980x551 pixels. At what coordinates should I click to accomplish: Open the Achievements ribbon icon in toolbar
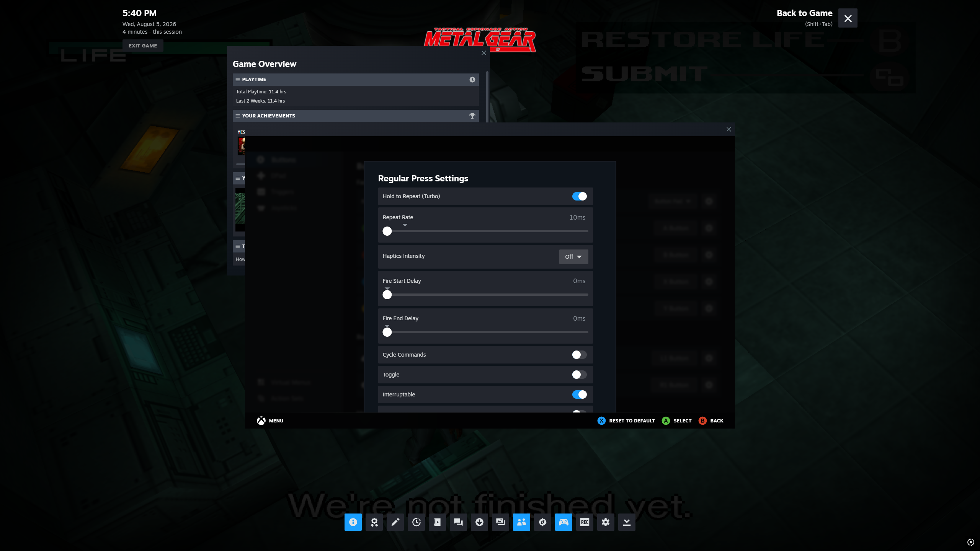click(374, 522)
